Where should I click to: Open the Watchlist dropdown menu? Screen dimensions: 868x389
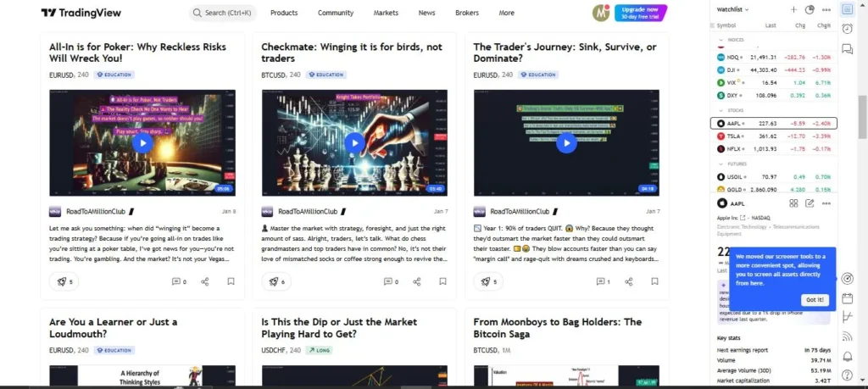tap(732, 9)
